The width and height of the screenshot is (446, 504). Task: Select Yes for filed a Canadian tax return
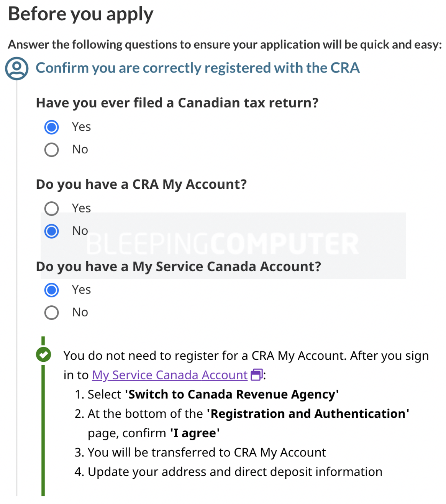pyautogui.click(x=52, y=127)
